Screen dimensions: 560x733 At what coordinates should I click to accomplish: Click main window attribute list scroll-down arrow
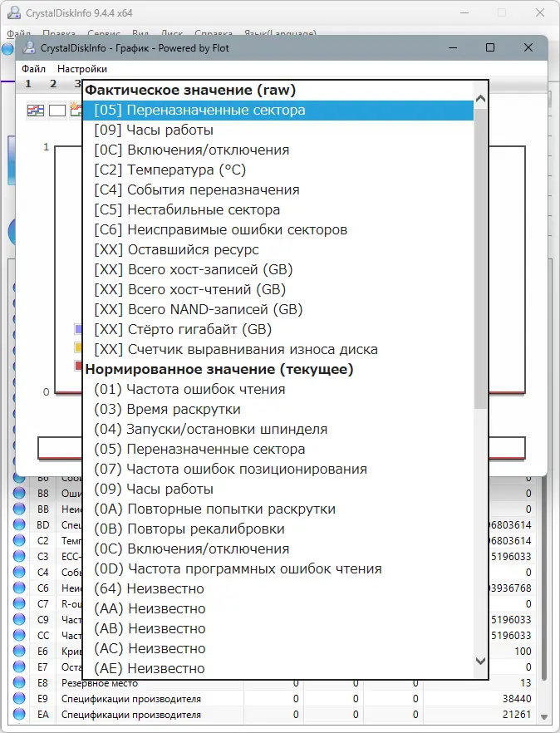pos(544,716)
